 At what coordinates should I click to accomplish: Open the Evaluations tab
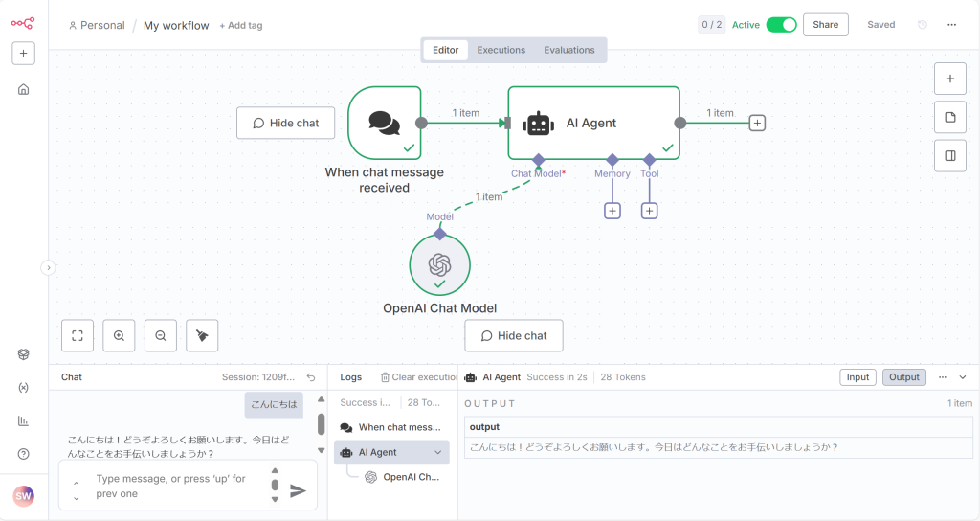click(x=568, y=50)
